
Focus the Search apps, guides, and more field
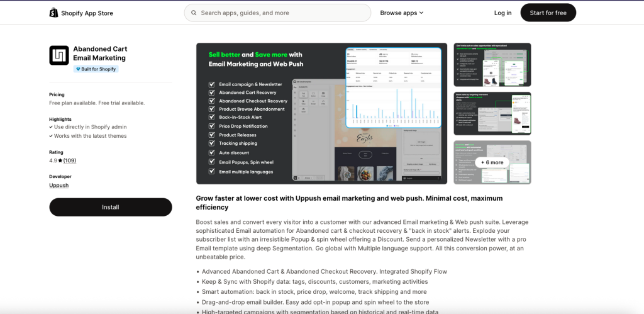(283, 13)
